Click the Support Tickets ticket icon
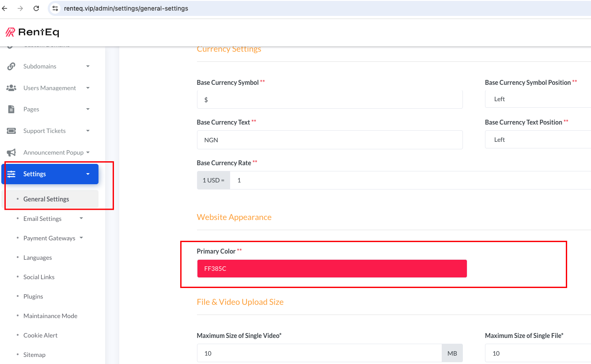The width and height of the screenshot is (591, 364). pos(11,131)
